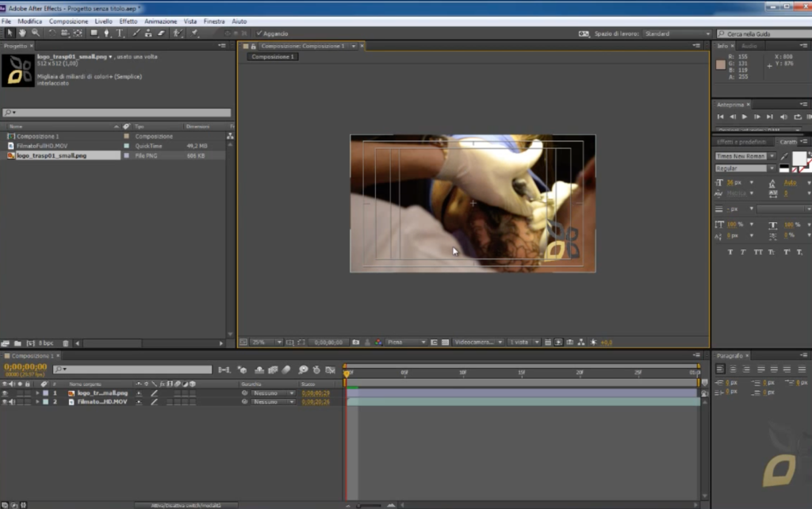
Task: Take a snapshot with the camera icon
Action: click(356, 343)
